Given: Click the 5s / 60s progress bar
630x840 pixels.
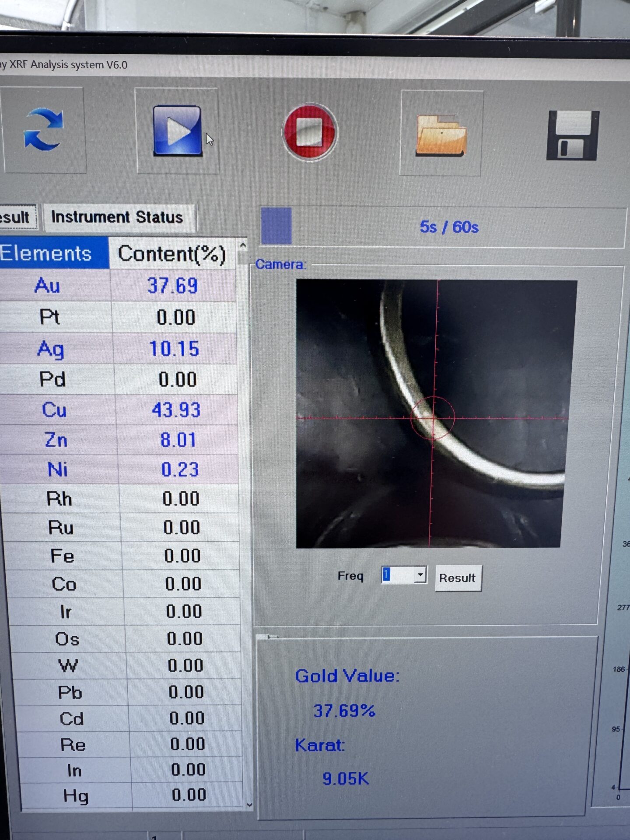Looking at the screenshot, I should point(442,227).
